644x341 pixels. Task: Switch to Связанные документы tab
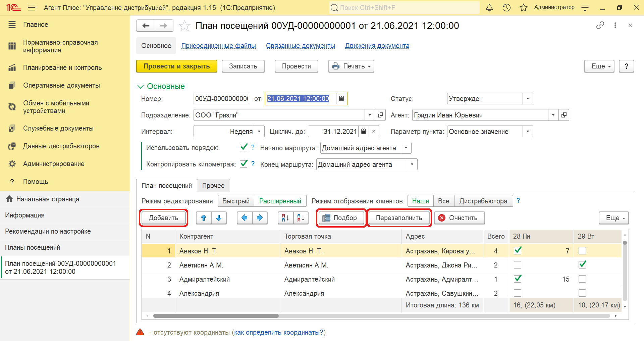(x=301, y=46)
